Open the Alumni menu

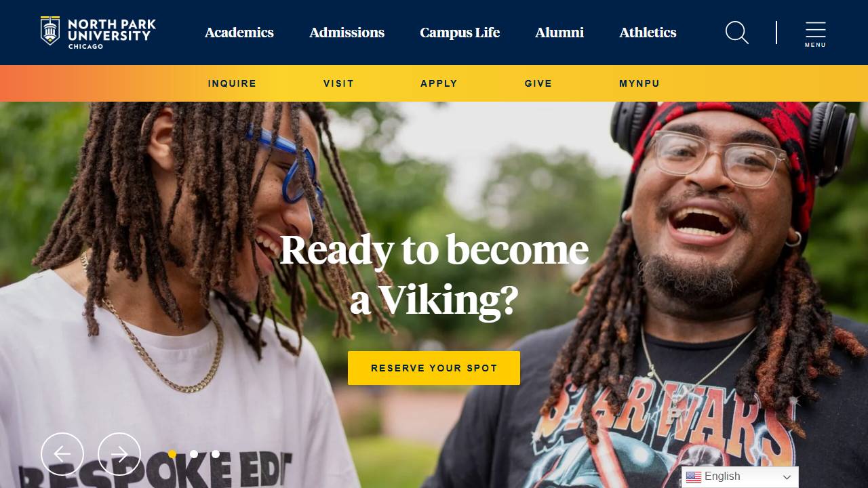point(559,33)
